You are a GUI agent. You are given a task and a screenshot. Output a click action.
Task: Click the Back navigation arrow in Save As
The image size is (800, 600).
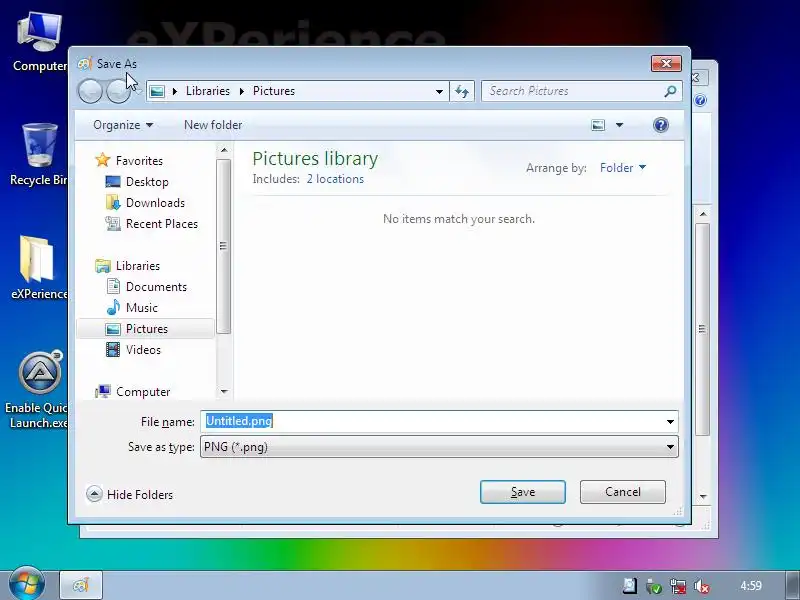90,91
